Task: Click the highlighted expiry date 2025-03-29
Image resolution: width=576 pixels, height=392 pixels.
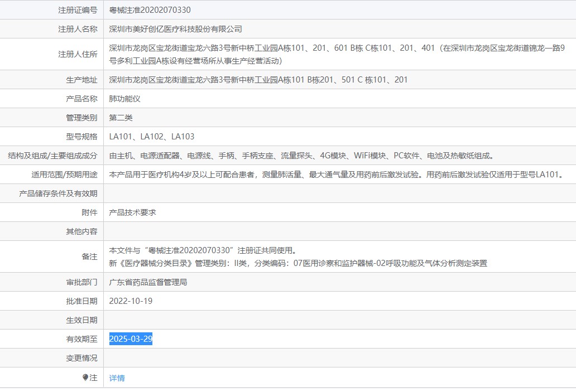Action: pos(131,339)
